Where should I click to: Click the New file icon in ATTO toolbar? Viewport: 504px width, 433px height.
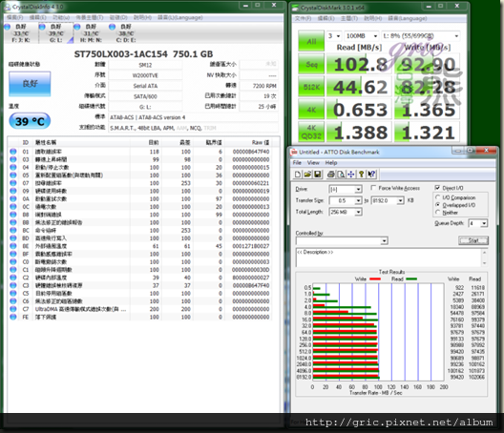[298, 175]
